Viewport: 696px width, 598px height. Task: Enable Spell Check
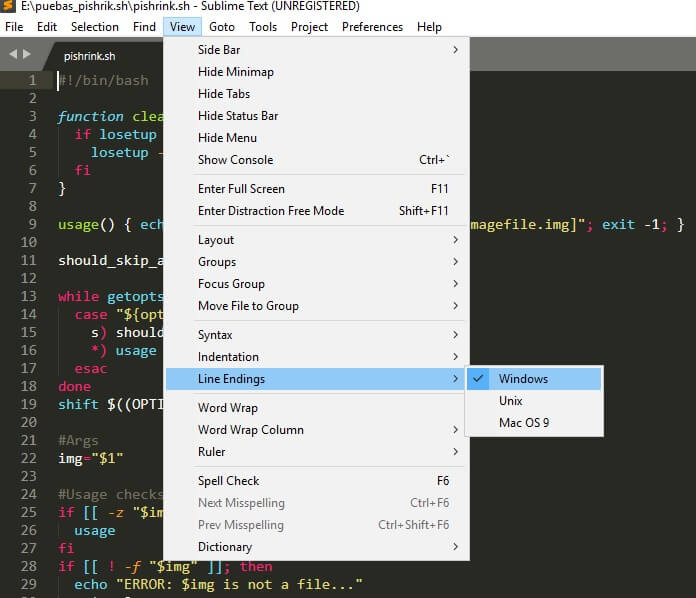coord(228,481)
